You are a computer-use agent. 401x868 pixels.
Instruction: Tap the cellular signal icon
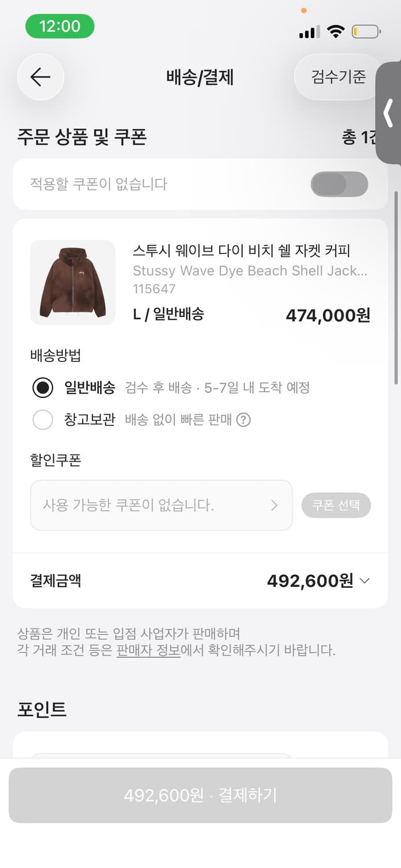point(308,32)
